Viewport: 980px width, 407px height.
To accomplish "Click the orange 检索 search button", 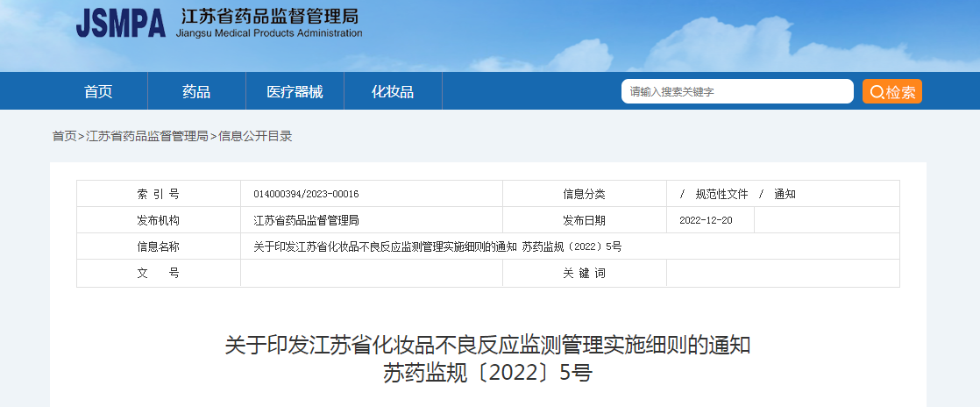I will (891, 91).
